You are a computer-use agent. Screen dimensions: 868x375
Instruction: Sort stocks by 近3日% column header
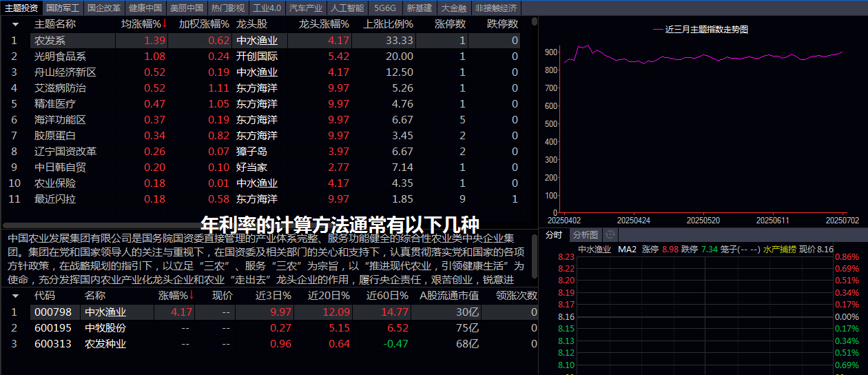tap(273, 296)
